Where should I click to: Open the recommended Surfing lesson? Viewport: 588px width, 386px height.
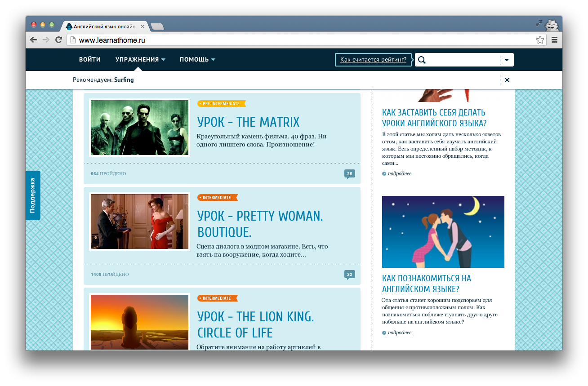pyautogui.click(x=124, y=80)
